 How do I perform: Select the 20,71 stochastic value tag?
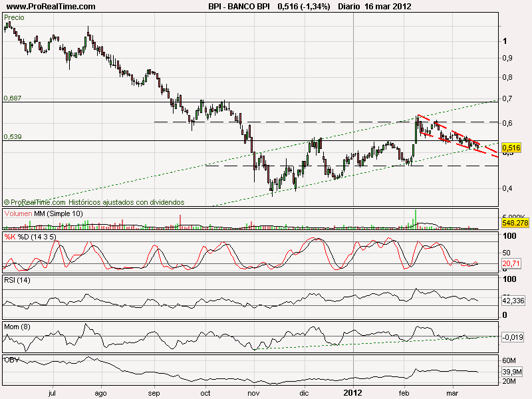(x=511, y=263)
